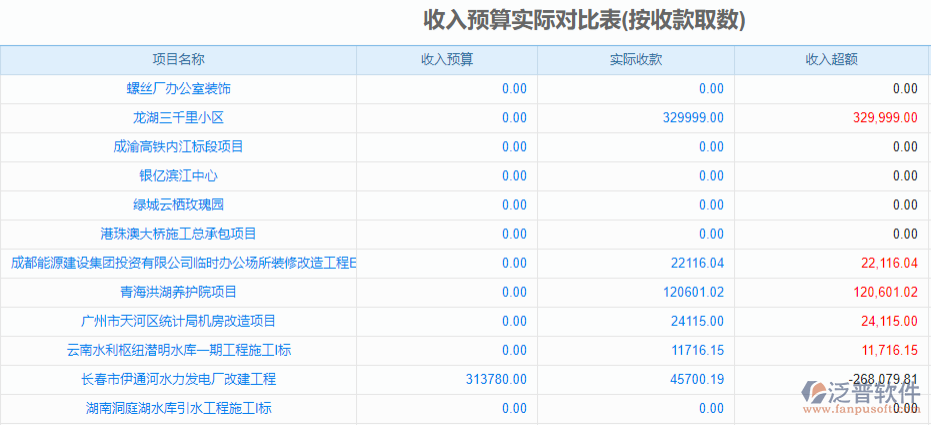Click red surplus value 24,115.00

tap(889, 321)
